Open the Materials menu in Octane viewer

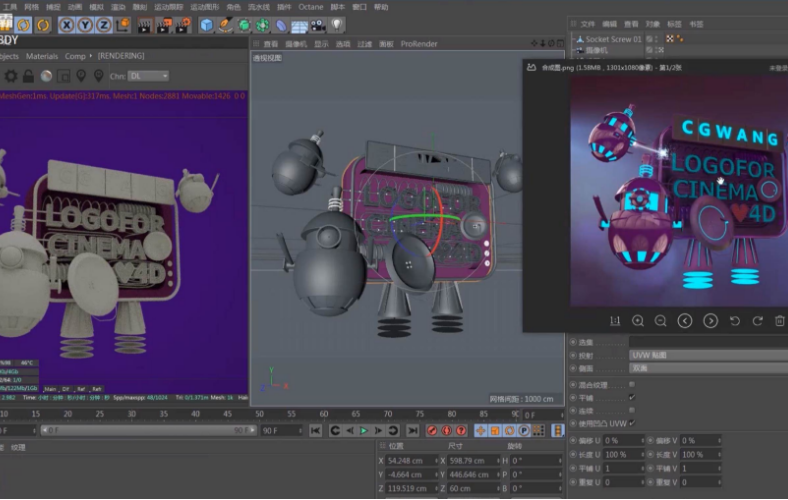pos(42,56)
